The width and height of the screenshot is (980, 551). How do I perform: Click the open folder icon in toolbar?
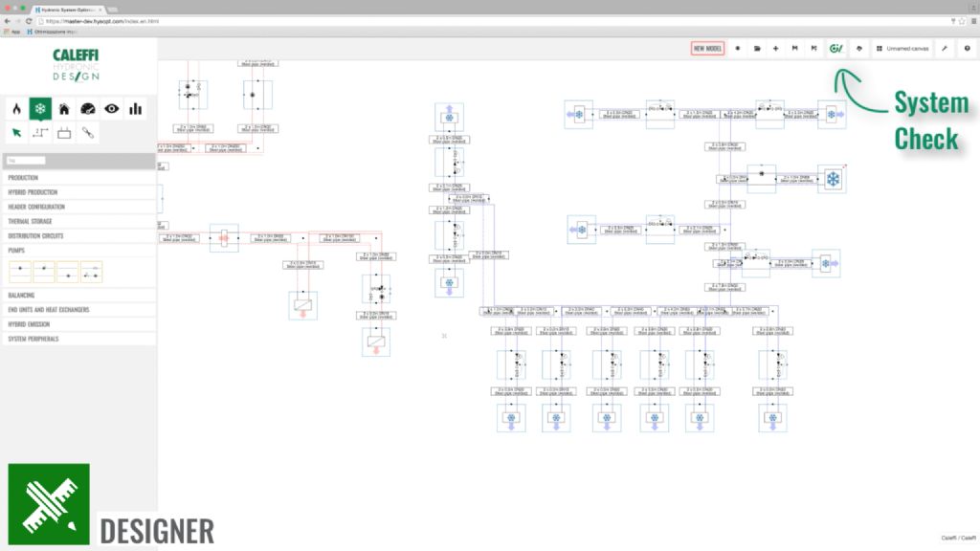[x=756, y=48]
